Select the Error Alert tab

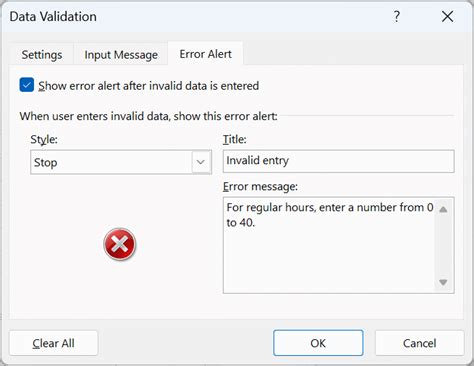coord(205,54)
